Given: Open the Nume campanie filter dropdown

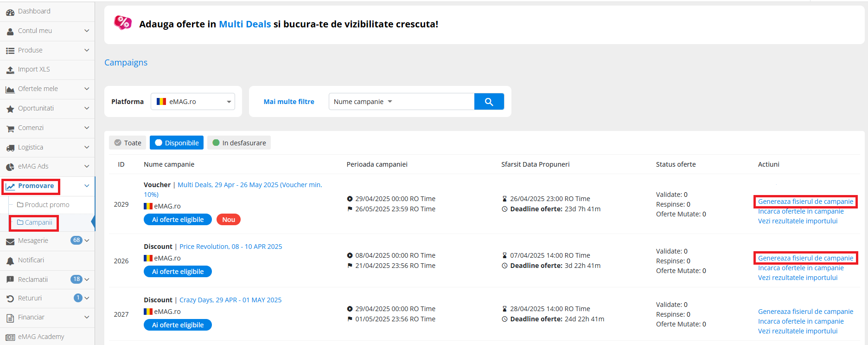Looking at the screenshot, I should pyautogui.click(x=363, y=101).
